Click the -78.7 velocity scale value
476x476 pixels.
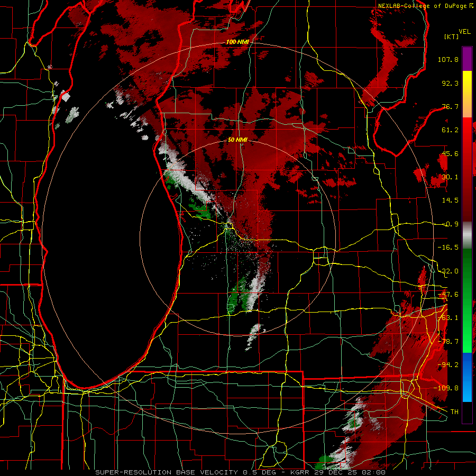click(x=448, y=342)
